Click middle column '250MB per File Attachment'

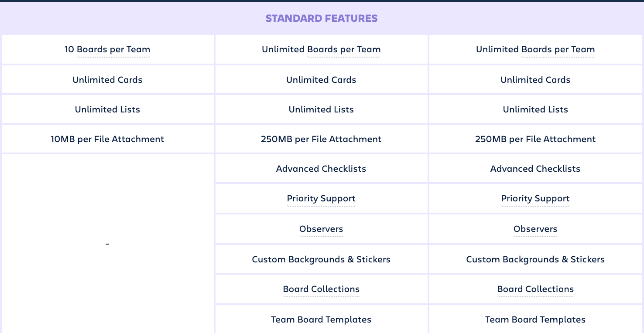point(321,139)
